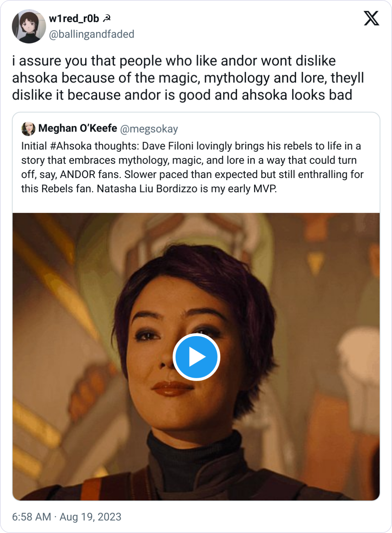Click the X logo icon
392x533 pixels.
click(x=371, y=18)
